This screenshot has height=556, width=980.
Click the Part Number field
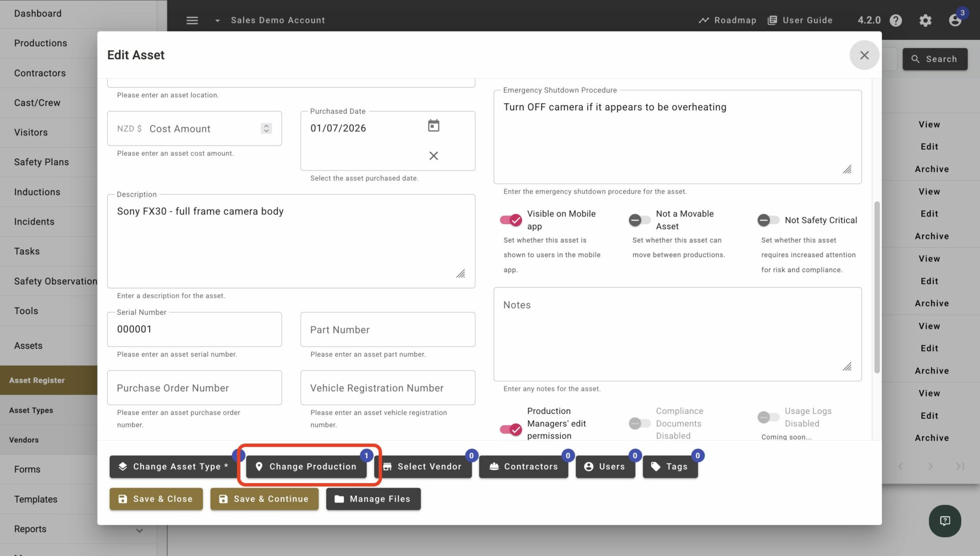coord(388,329)
